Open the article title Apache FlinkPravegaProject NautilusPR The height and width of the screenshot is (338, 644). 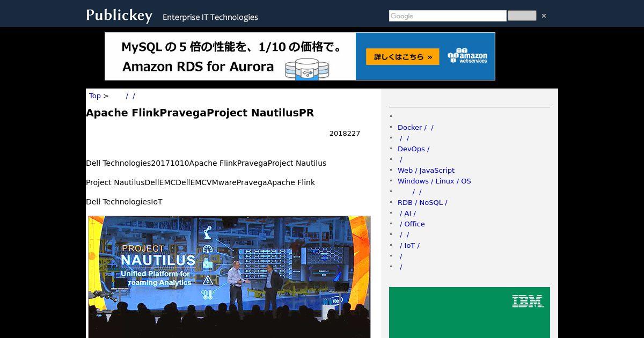200,113
